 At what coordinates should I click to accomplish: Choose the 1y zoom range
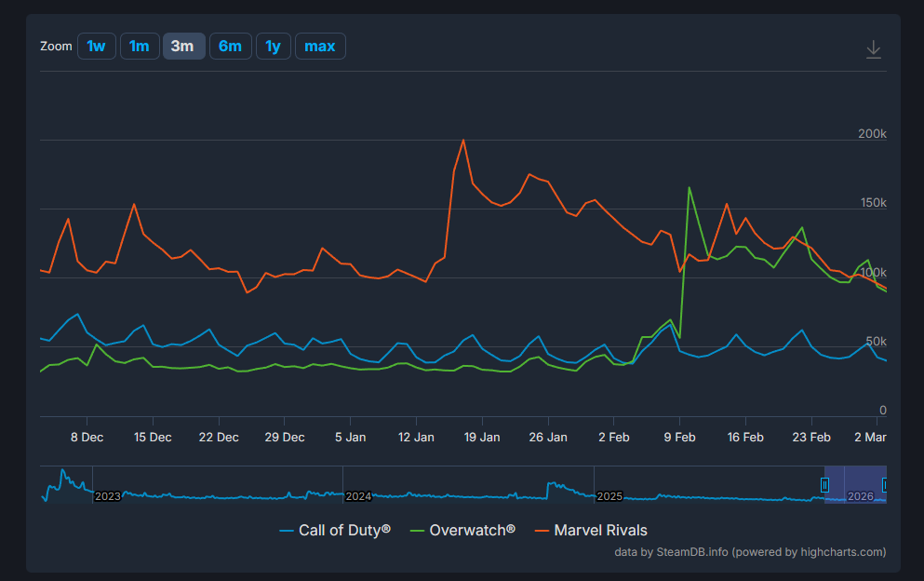pyautogui.click(x=273, y=46)
